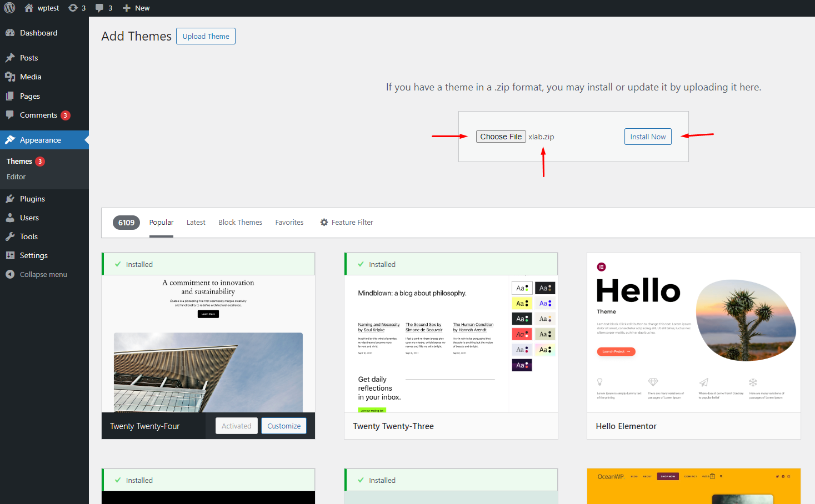Open the wptest site home icon
Screen dimensions: 815x504
[x=29, y=8]
